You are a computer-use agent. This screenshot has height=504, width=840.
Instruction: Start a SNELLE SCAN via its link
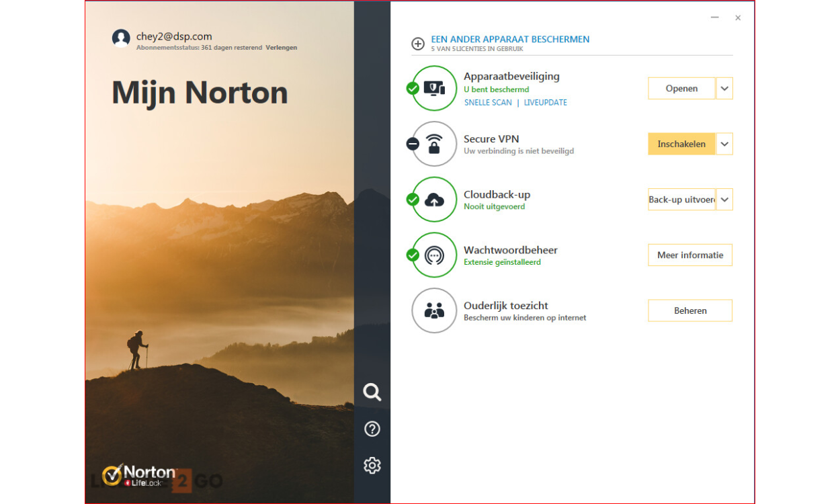488,103
